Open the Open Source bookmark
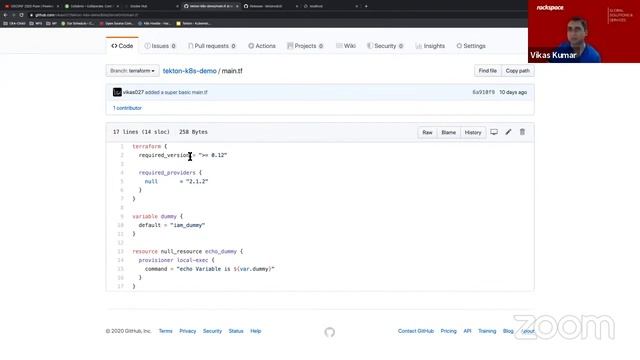The image size is (640, 360). coord(116,23)
